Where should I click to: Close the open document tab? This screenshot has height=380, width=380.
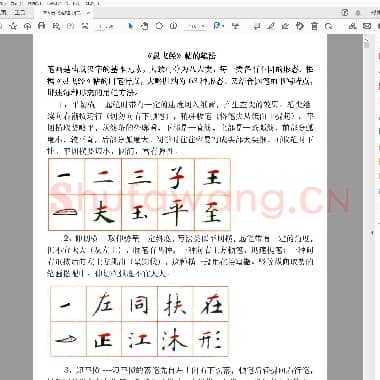88,13
